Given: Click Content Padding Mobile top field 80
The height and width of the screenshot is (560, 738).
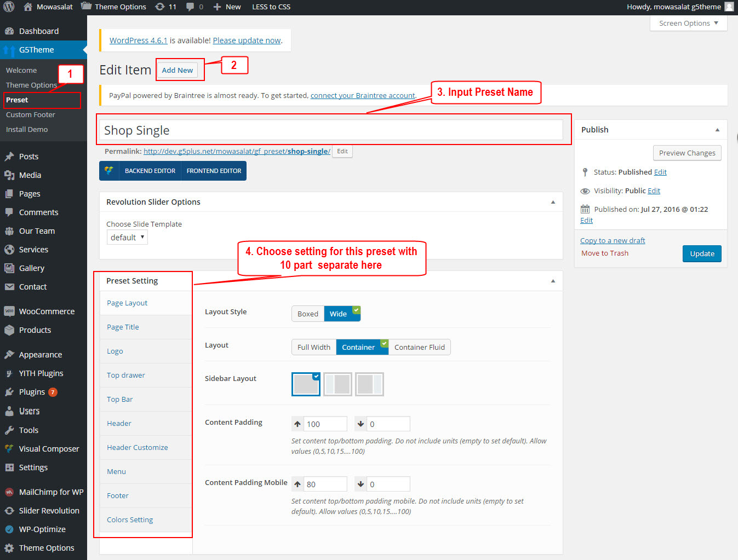Looking at the screenshot, I should (325, 484).
